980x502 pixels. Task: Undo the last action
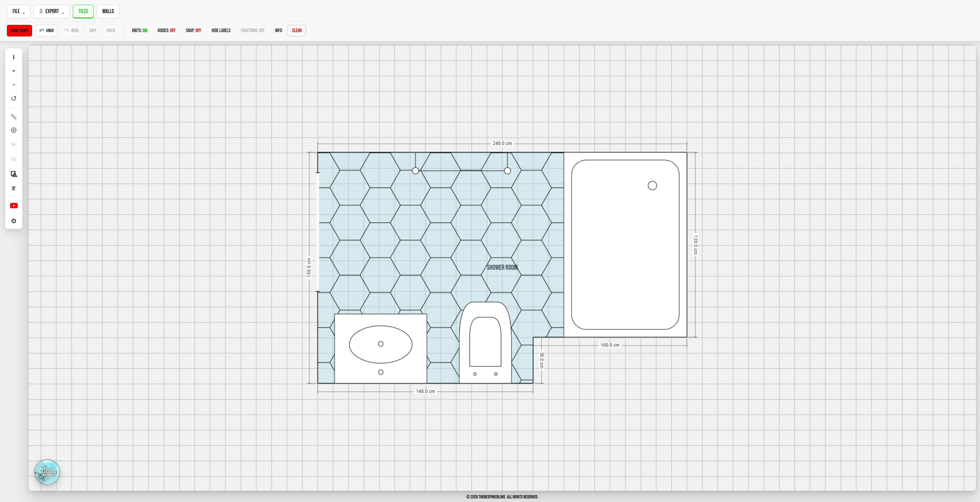[46, 31]
